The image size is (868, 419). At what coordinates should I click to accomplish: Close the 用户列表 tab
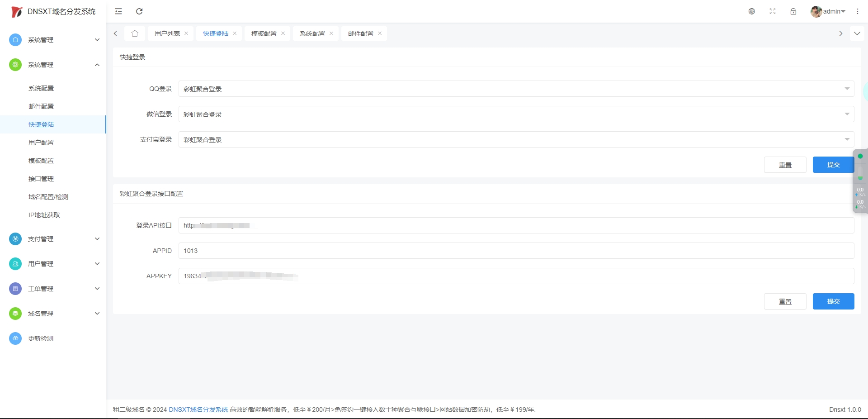point(186,33)
